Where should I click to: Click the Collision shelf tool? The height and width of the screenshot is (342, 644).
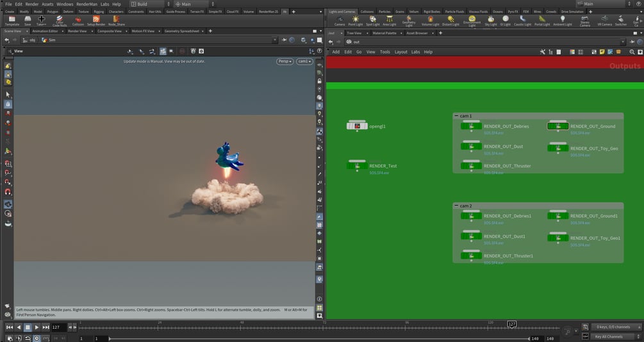pos(78,20)
